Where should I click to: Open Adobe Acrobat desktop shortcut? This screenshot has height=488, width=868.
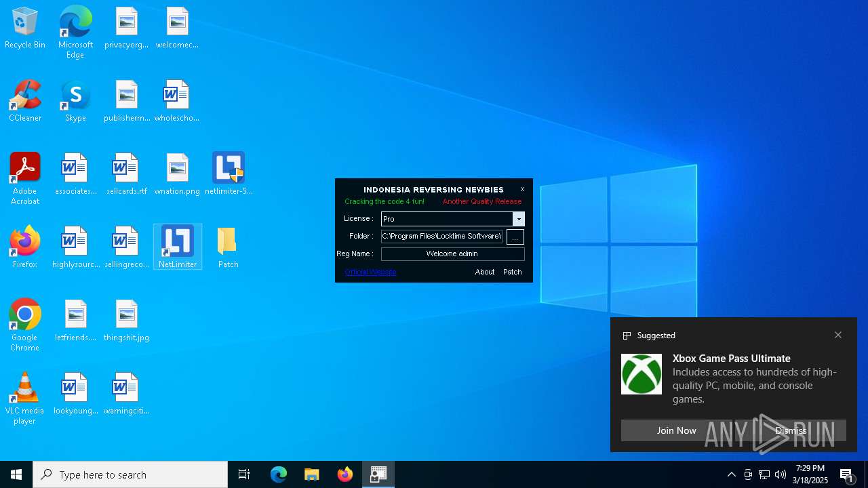pos(25,179)
